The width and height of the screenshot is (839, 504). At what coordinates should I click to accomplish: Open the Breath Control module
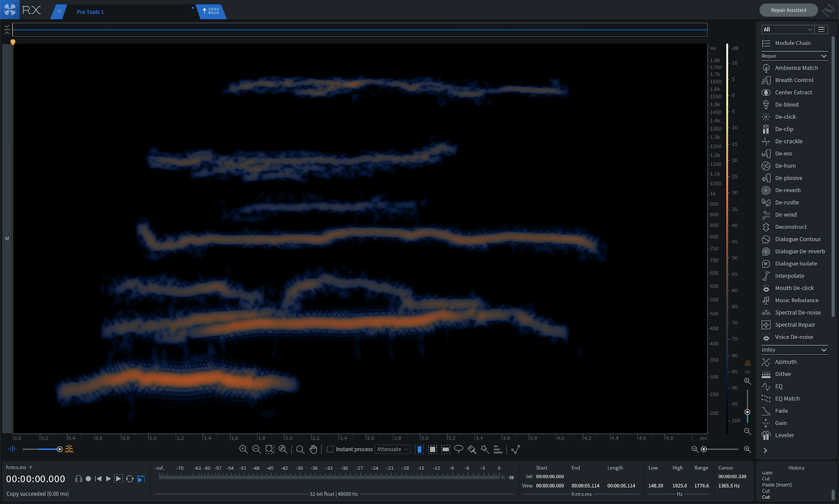(x=794, y=80)
